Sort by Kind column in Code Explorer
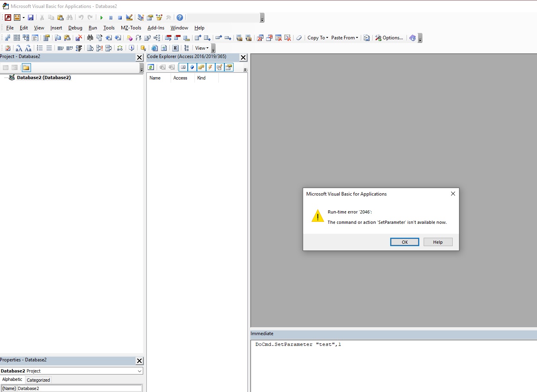 (x=206, y=78)
